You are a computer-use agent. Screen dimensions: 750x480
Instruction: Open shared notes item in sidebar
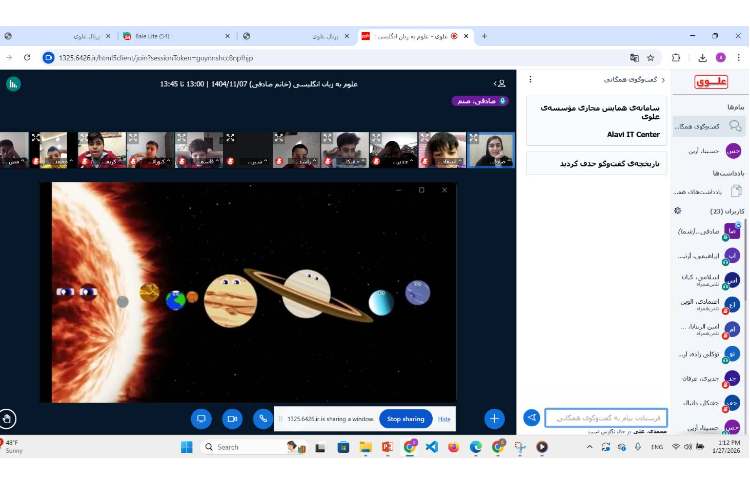[x=708, y=191]
